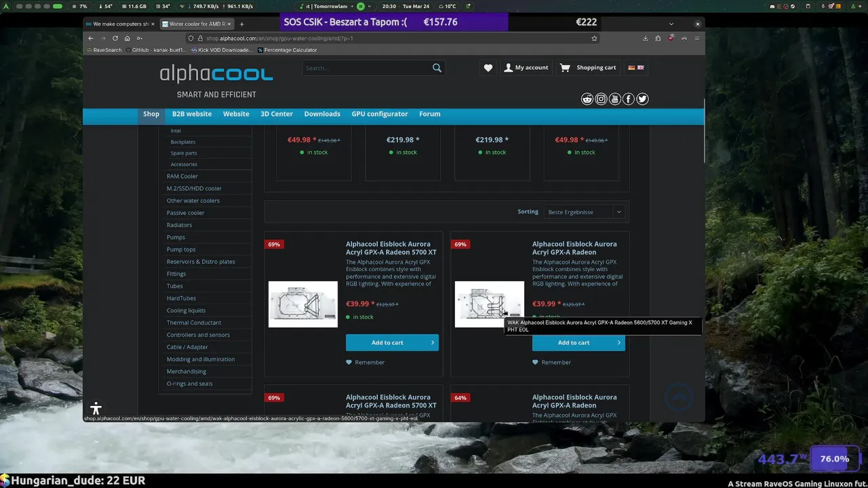Open the Sorting dropdown Beste Ergebnisse
The width and height of the screenshot is (868, 488).
point(584,212)
